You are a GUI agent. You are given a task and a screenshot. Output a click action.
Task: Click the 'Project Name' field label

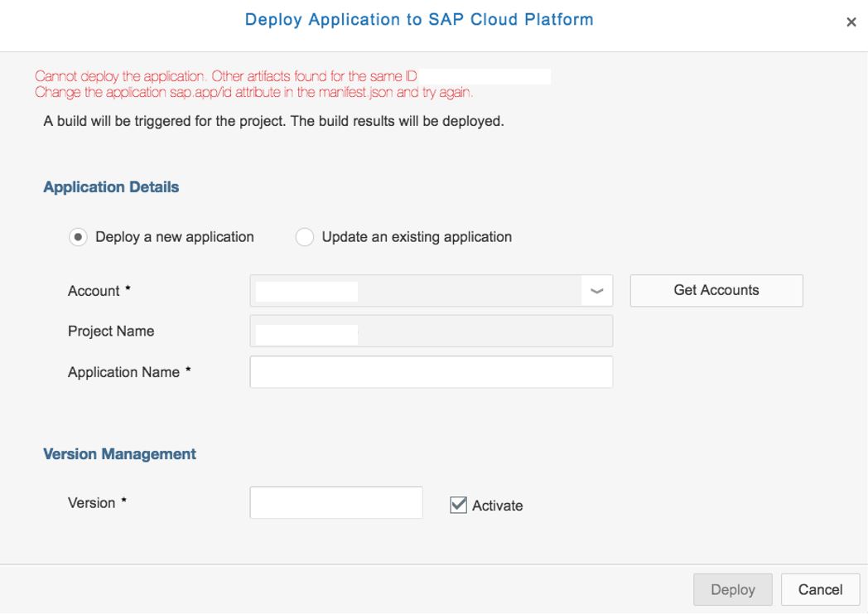click(111, 332)
